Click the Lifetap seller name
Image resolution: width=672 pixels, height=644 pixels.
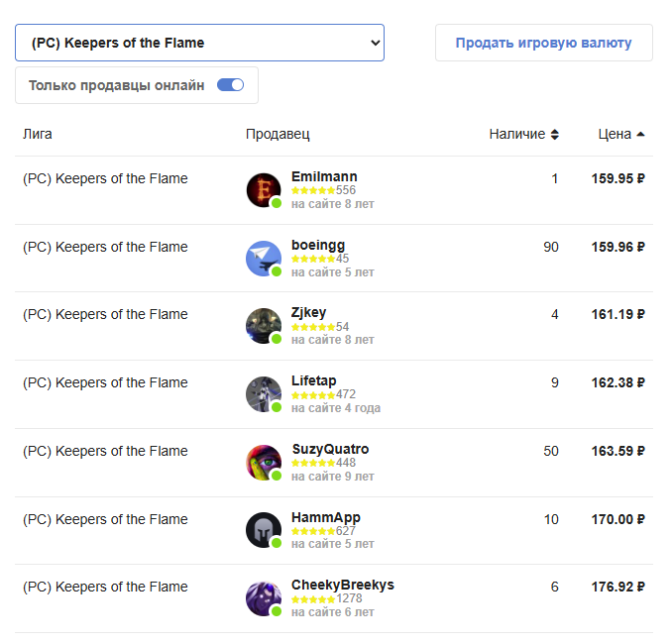click(x=315, y=380)
